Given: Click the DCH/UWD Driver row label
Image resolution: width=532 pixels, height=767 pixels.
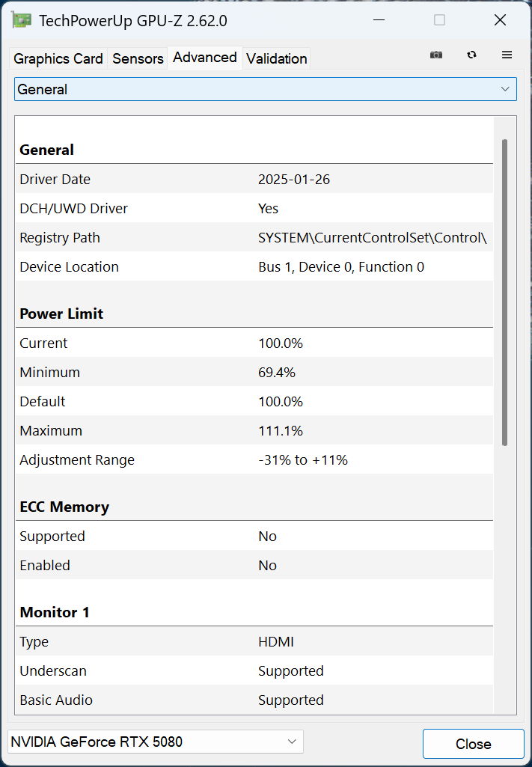Looking at the screenshot, I should tap(73, 208).
